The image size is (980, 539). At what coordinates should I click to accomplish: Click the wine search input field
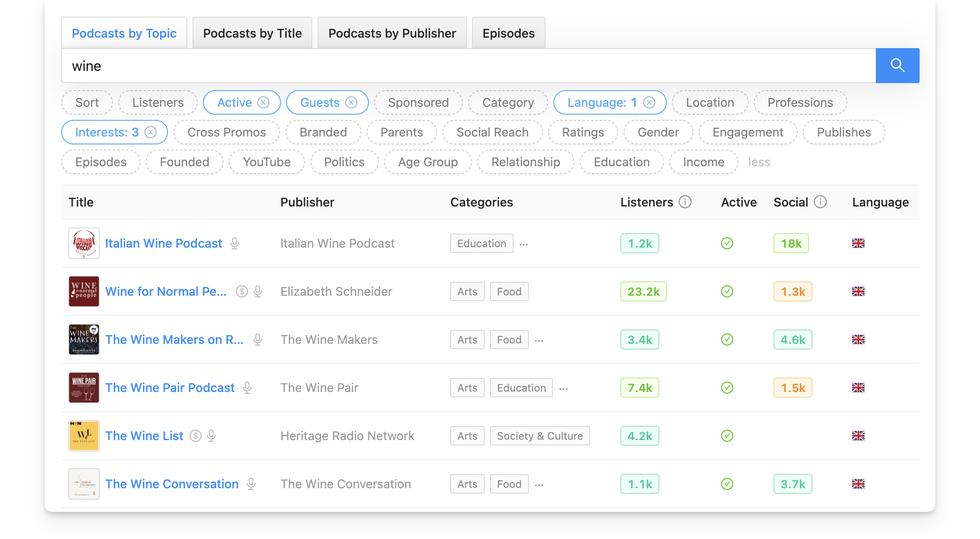468,66
